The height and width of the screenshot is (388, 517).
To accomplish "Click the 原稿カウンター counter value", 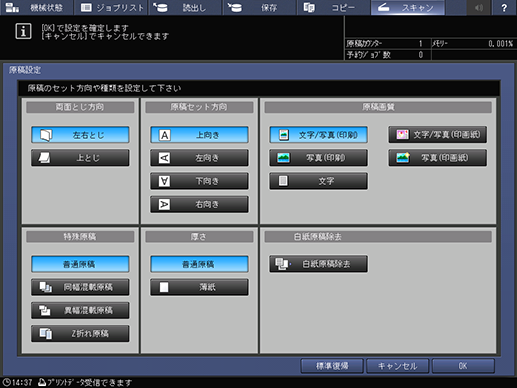I will (421, 44).
